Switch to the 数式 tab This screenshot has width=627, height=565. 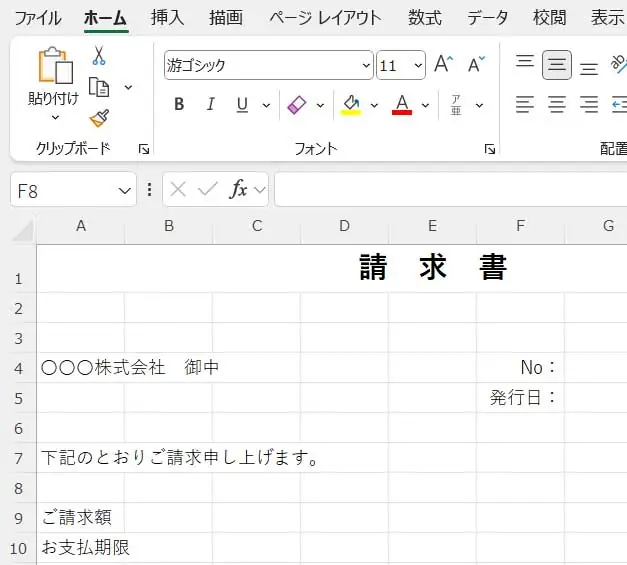[x=425, y=17]
